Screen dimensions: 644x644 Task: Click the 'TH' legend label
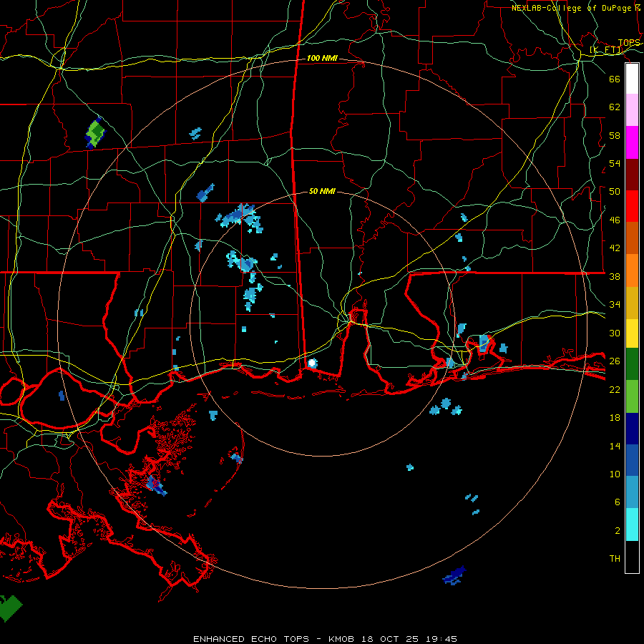[615, 559]
